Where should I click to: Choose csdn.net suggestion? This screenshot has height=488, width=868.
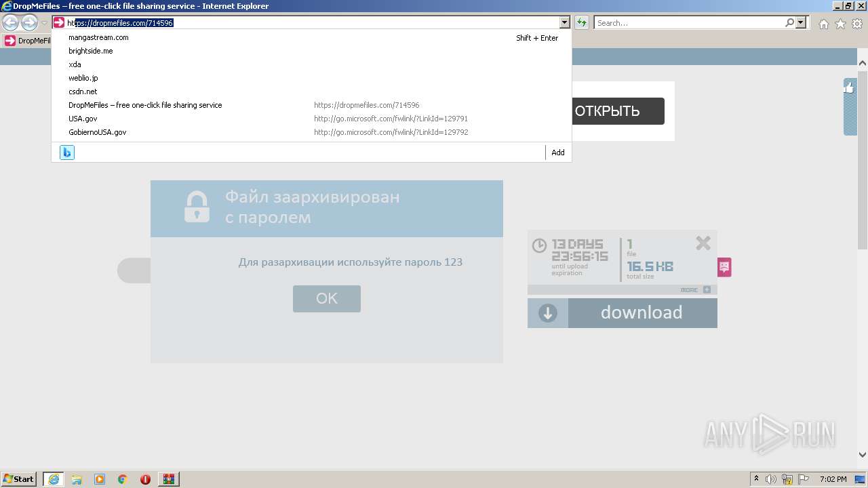pyautogui.click(x=311, y=91)
